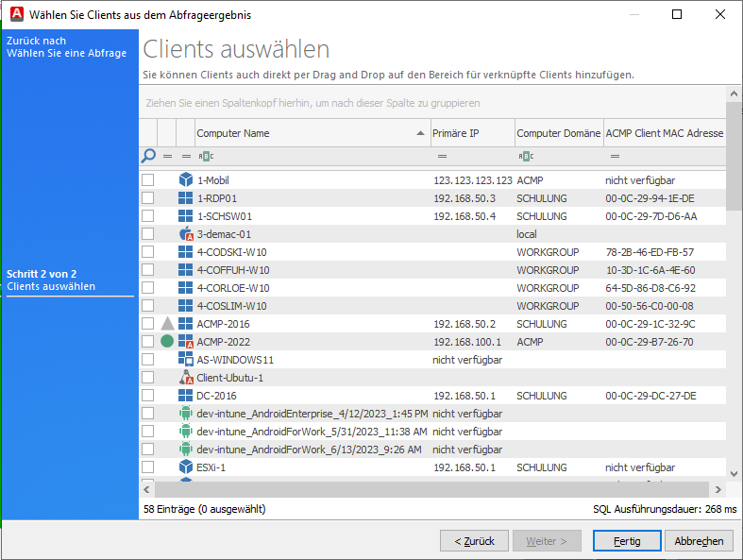Open the equals filter operator under Primäre IP
Image resolution: width=743 pixels, height=560 pixels.
point(442,157)
